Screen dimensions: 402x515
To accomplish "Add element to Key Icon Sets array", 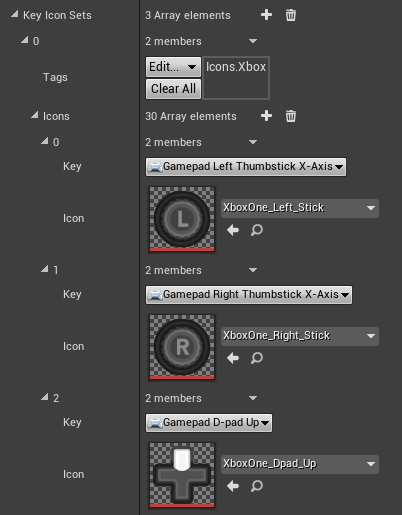I will tap(266, 15).
